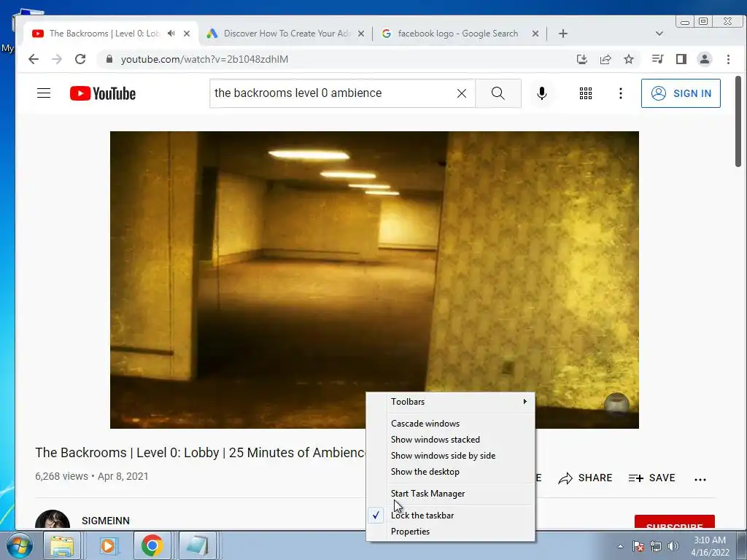Open Chrome's three-dot main menu
The width and height of the screenshot is (747, 560).
(x=728, y=59)
